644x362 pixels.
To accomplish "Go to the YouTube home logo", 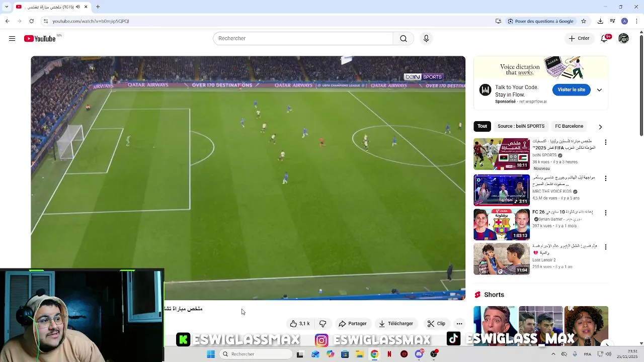I will [40, 39].
